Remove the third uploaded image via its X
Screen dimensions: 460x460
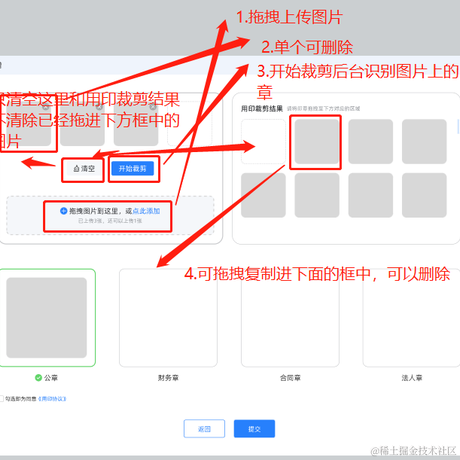pos(153,107)
